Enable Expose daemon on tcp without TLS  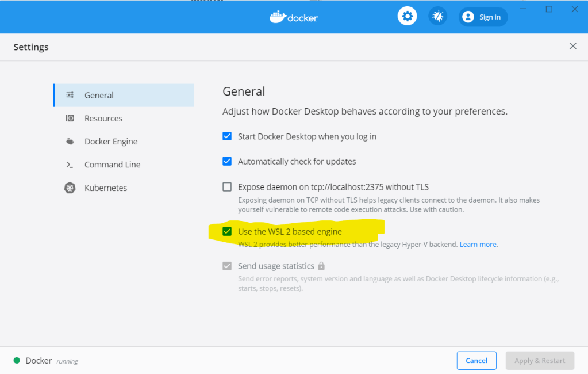click(227, 187)
